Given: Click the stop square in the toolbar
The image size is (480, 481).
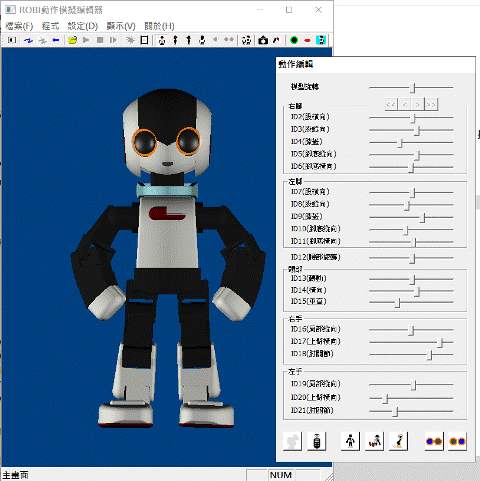Looking at the screenshot, I should pos(100,40).
